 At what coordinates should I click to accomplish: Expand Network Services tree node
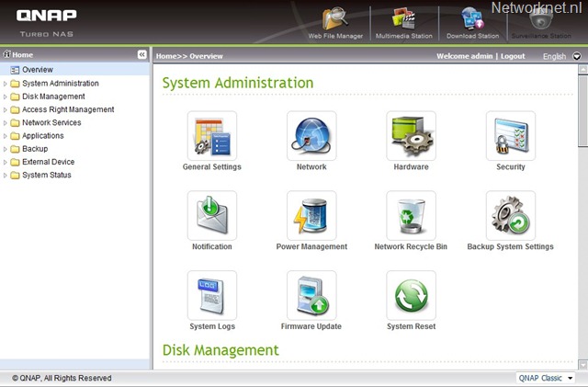coord(5,123)
